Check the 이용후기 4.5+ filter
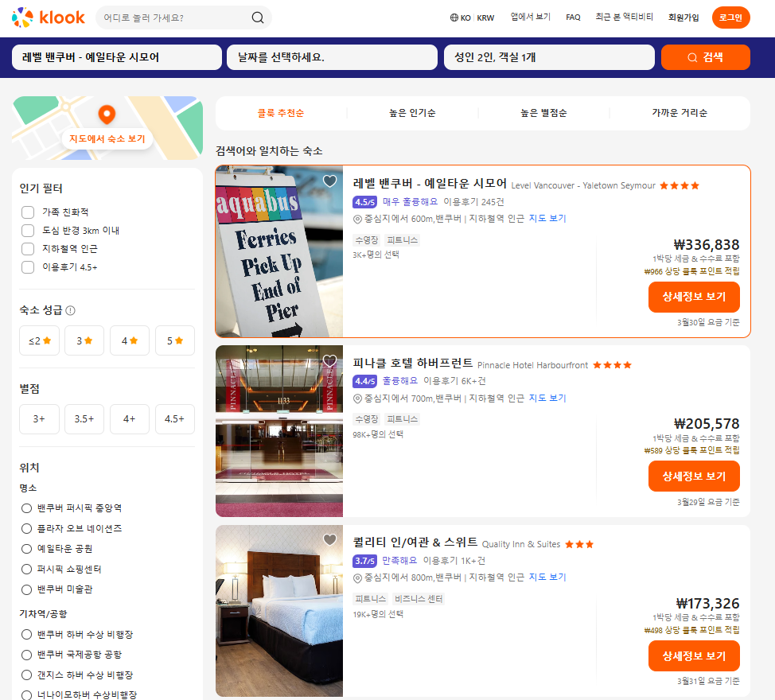The height and width of the screenshot is (700, 775). (x=28, y=267)
